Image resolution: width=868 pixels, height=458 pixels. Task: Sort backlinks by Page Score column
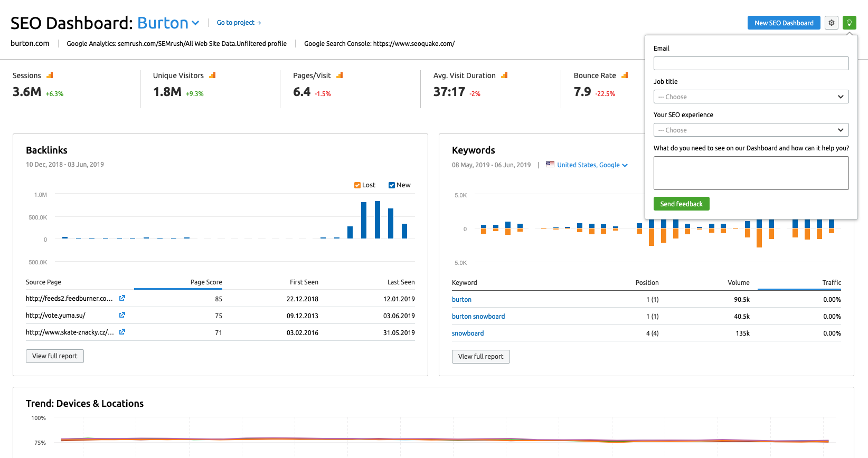click(206, 282)
